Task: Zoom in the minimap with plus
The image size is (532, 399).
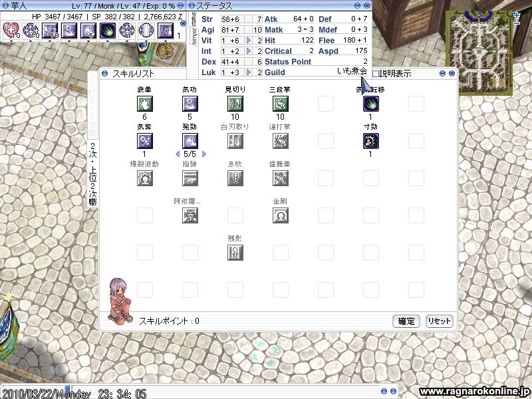Action: (x=517, y=15)
